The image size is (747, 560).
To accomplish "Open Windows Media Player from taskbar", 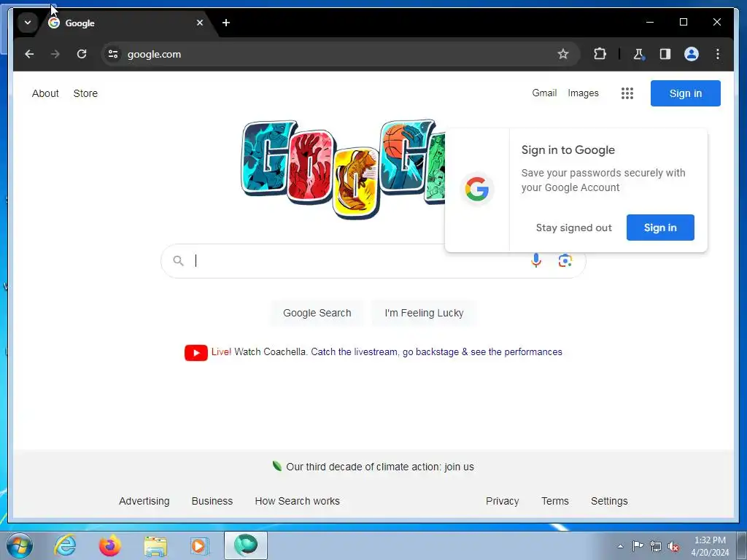I will click(x=199, y=545).
